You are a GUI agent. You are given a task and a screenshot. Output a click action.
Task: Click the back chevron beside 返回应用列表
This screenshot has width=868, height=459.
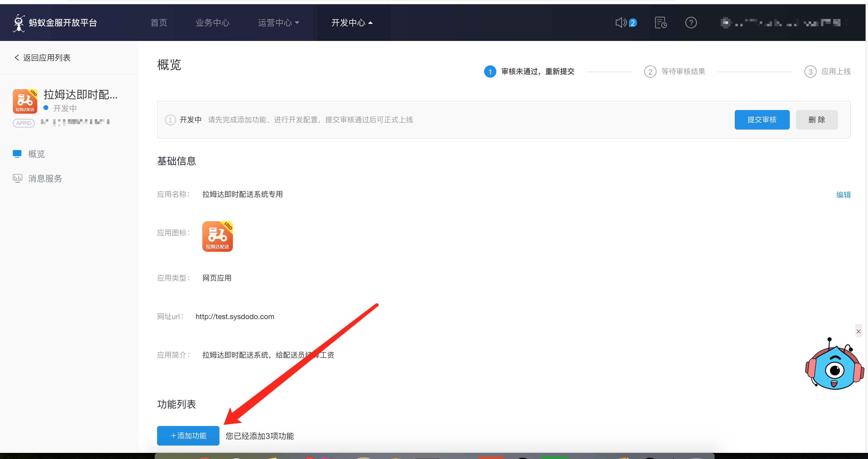click(17, 58)
